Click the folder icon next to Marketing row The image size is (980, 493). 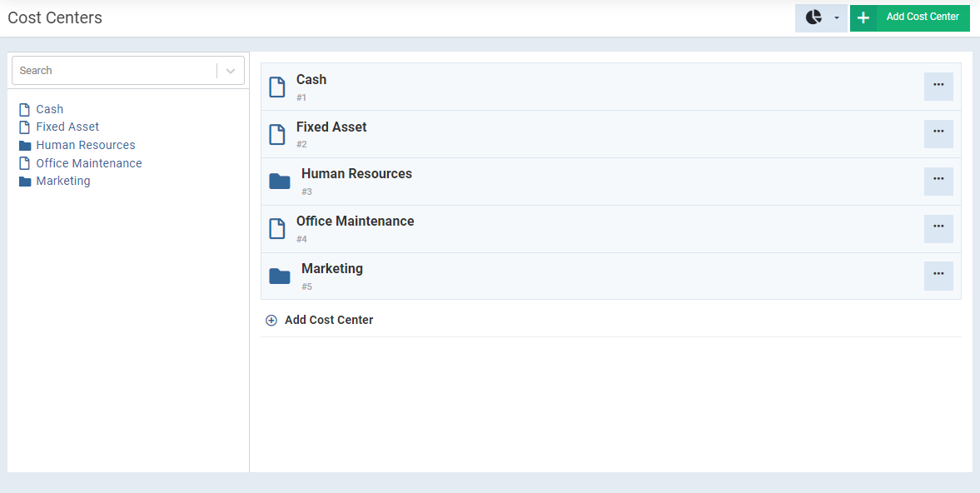(x=280, y=276)
